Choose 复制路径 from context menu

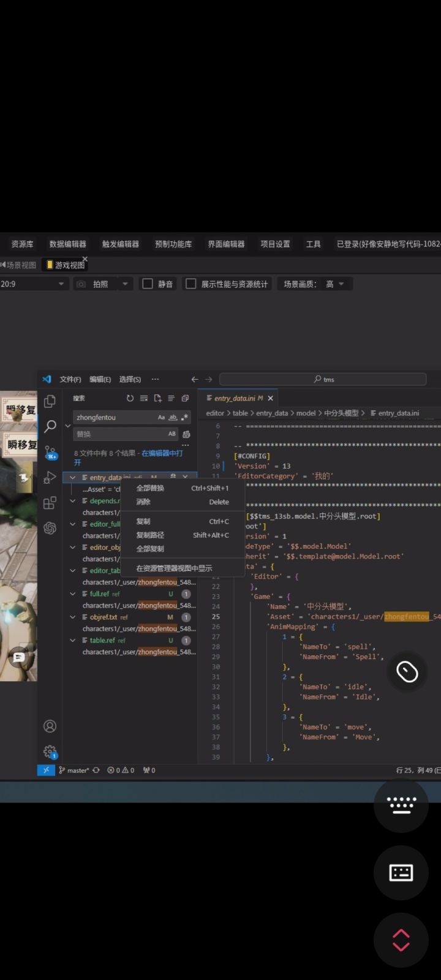150,535
